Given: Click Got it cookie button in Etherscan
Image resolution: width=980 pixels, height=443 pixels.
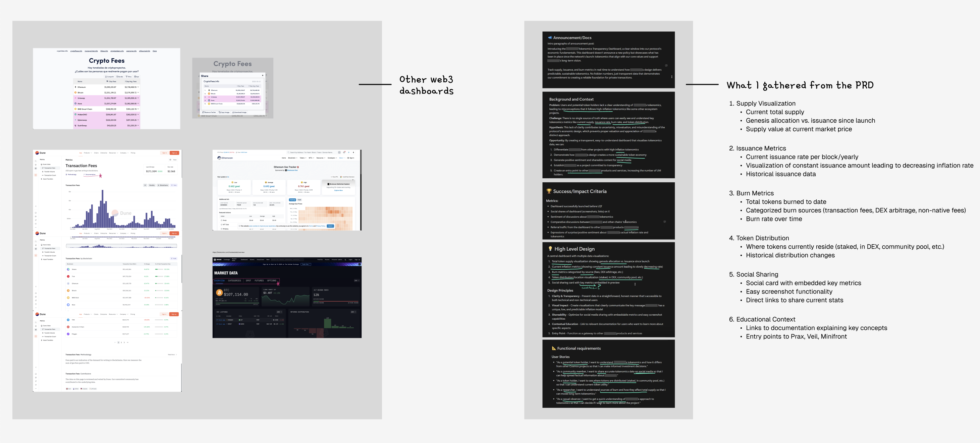Looking at the screenshot, I should [330, 226].
